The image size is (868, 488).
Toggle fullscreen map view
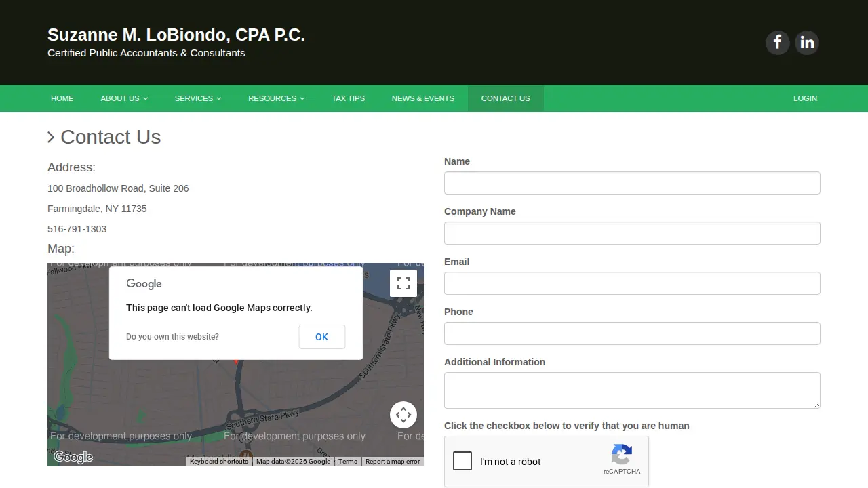pyautogui.click(x=403, y=283)
